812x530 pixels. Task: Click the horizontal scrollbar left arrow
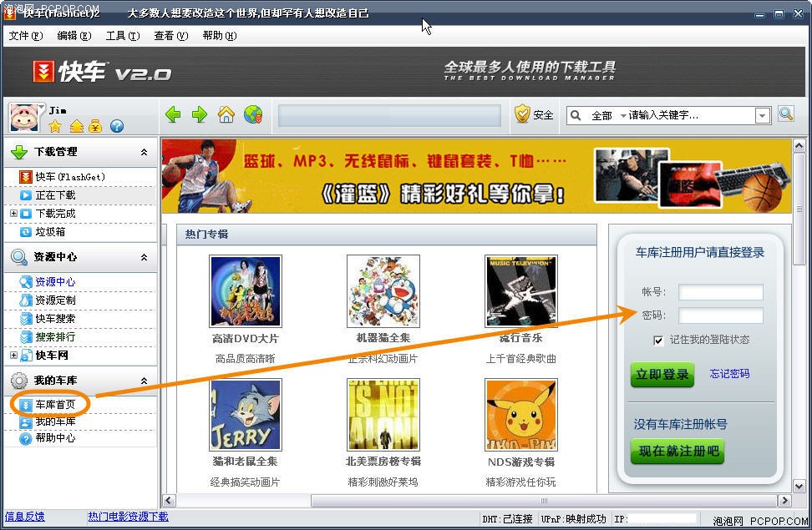(169, 501)
